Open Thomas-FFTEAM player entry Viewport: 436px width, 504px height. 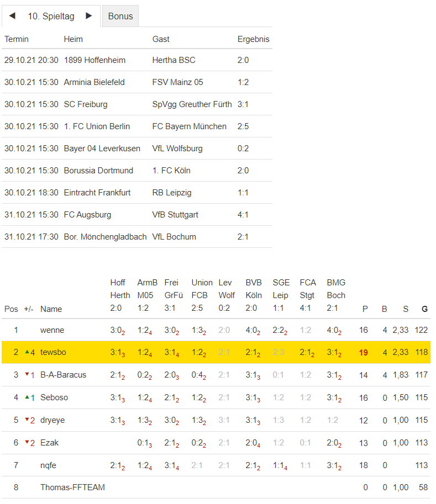[72, 487]
